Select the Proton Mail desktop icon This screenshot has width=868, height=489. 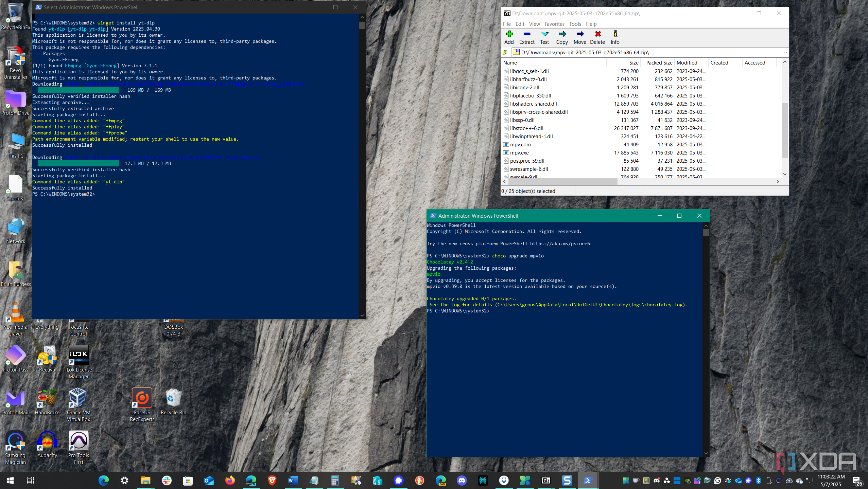pyautogui.click(x=15, y=402)
